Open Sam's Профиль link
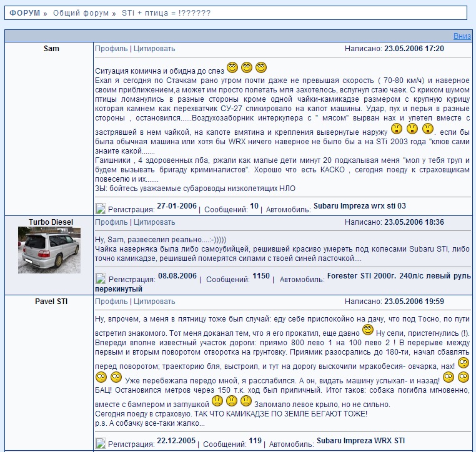 tap(111, 49)
